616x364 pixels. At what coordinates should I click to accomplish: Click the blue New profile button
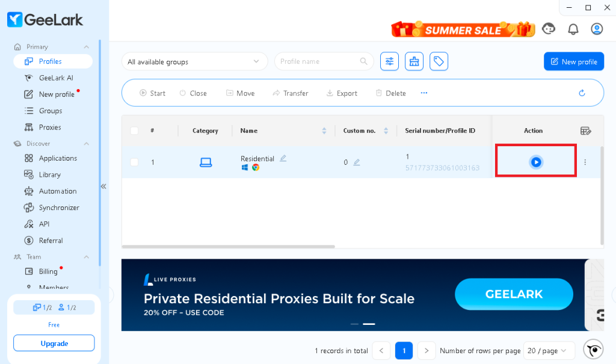(x=574, y=61)
